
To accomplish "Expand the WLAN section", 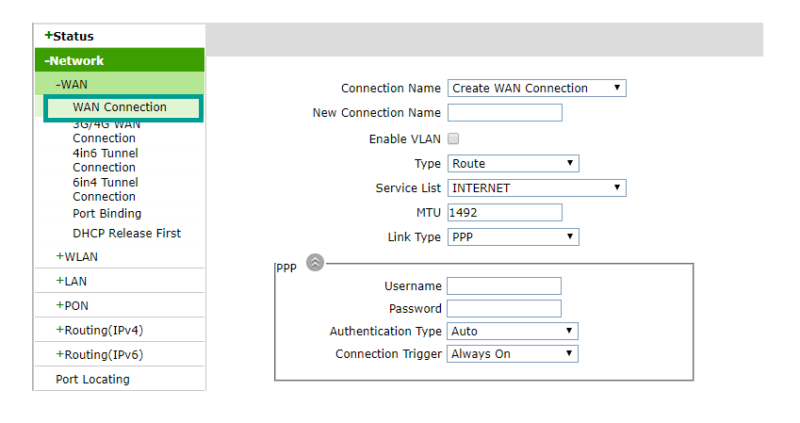I will (x=77, y=257).
